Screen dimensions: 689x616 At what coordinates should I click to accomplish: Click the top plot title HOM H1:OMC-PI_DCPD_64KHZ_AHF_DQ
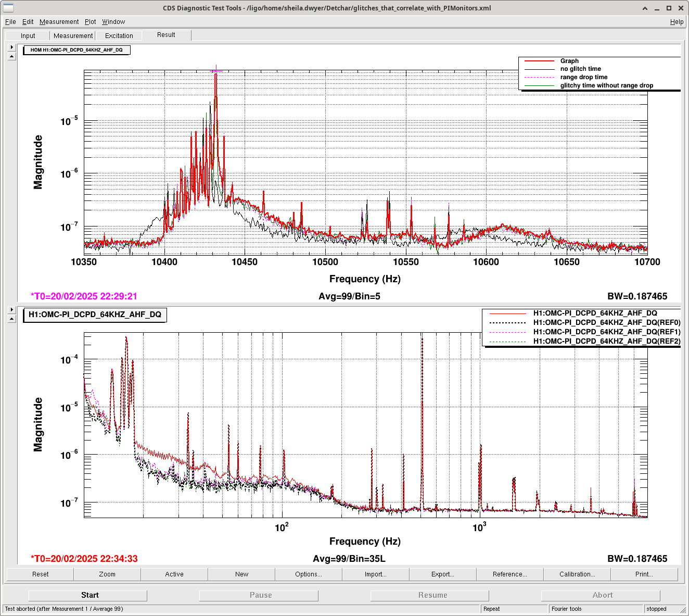76,50
